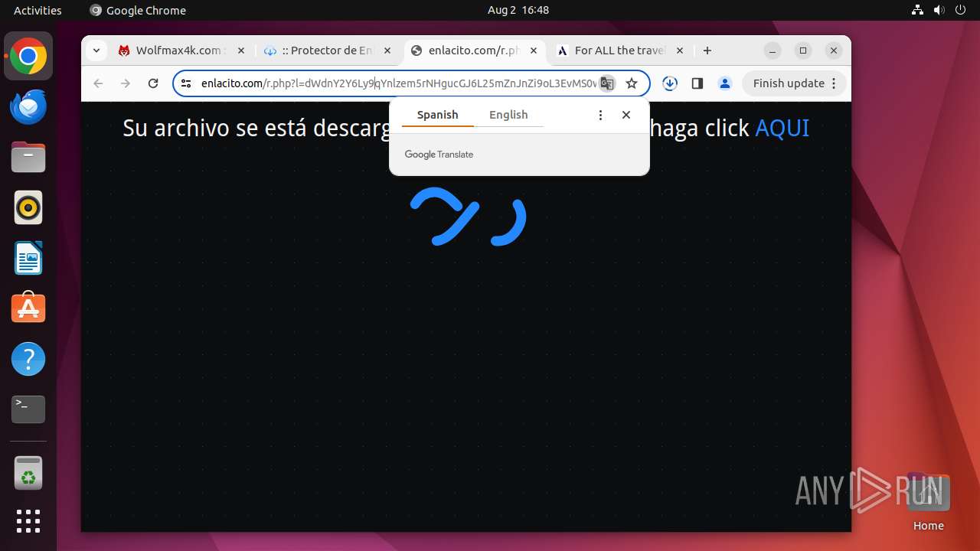Open Ubuntu Software store icon

[28, 308]
